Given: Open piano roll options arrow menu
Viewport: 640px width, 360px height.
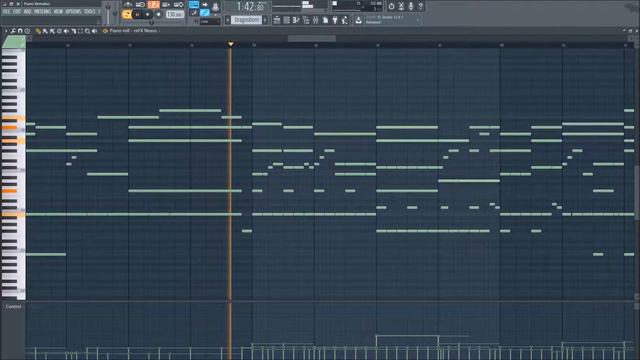Looking at the screenshot, I should click(x=6, y=31).
